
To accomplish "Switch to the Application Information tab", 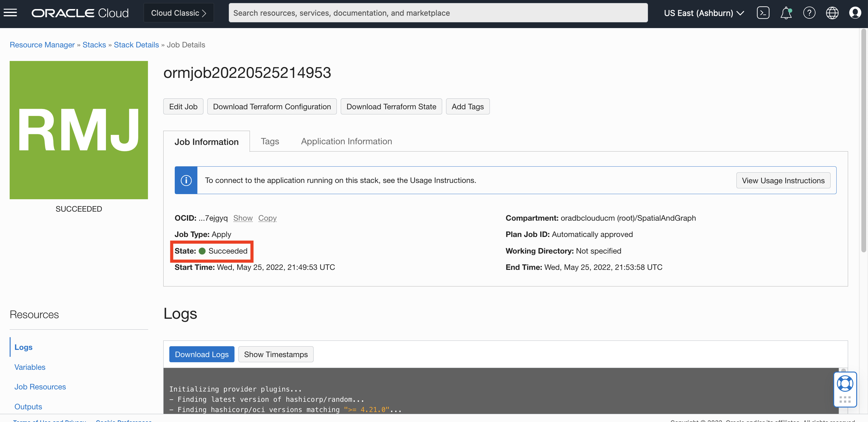I will coord(346,141).
